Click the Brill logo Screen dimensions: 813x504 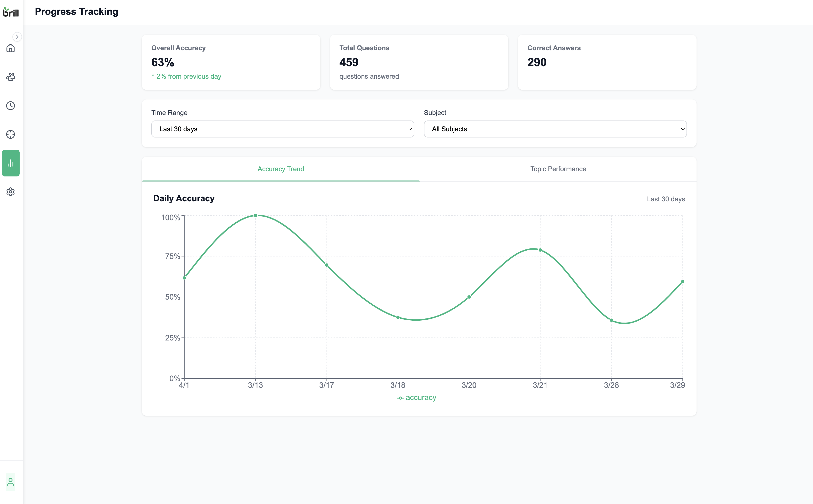[11, 12]
